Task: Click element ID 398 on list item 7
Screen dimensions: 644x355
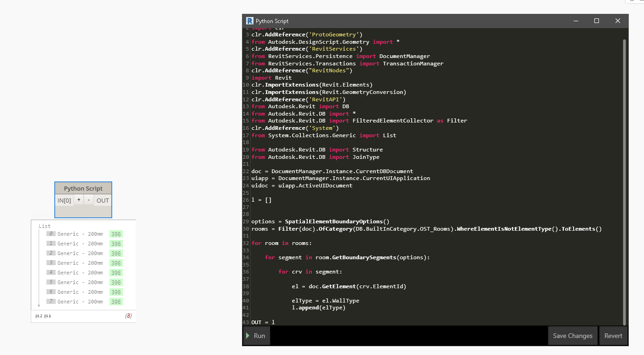Action: tap(116, 302)
